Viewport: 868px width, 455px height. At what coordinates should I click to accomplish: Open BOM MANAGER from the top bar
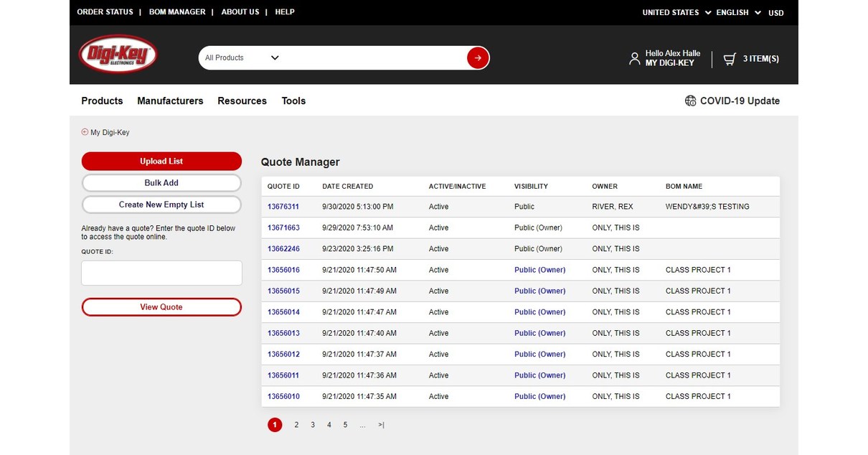[x=177, y=11]
